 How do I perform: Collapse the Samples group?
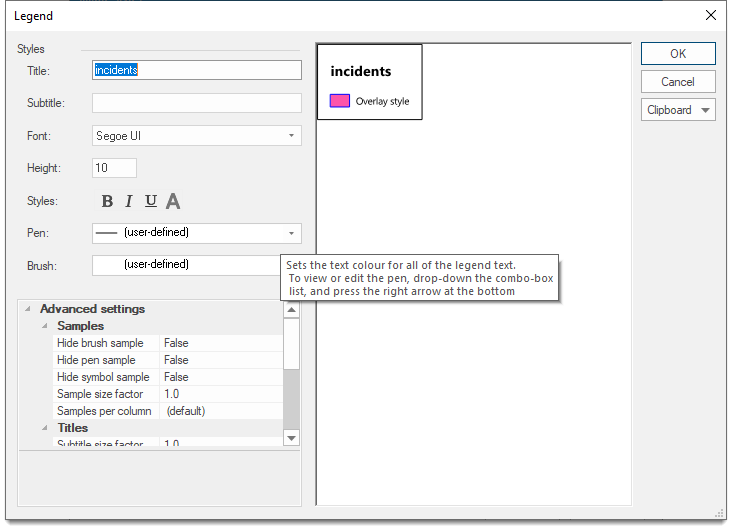click(45, 326)
